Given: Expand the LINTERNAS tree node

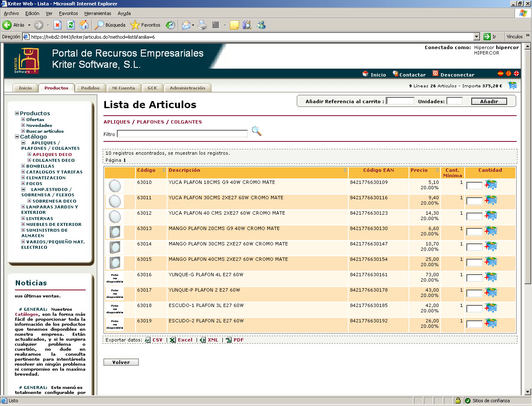Looking at the screenshot, I should click(x=23, y=218).
